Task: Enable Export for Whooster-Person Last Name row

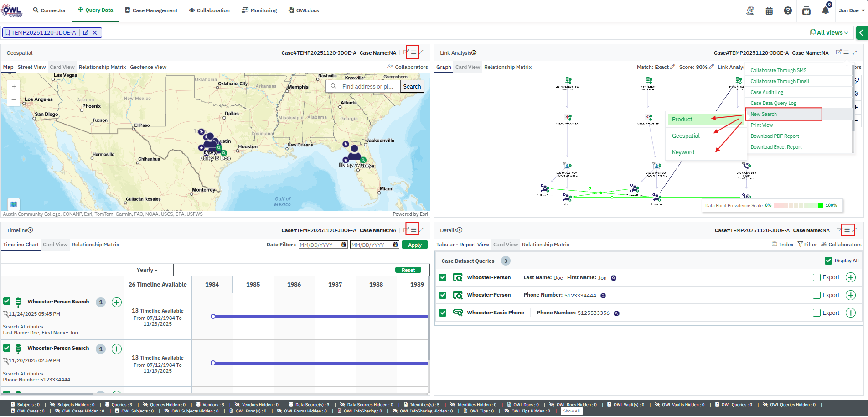Action: point(816,277)
